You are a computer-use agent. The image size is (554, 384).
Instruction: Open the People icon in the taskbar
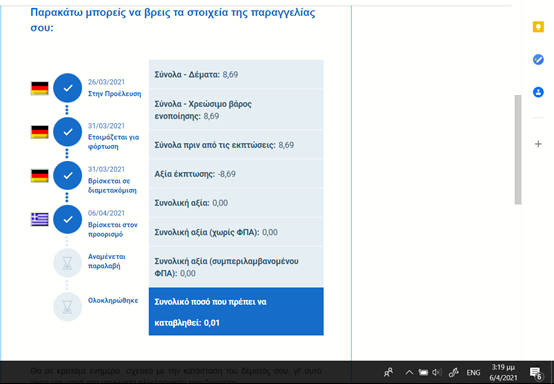[x=388, y=372]
